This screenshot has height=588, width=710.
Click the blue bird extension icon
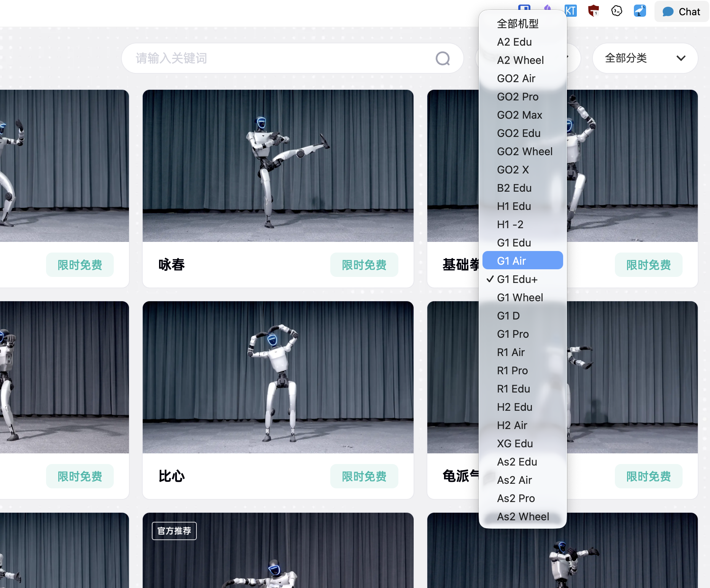click(x=640, y=11)
